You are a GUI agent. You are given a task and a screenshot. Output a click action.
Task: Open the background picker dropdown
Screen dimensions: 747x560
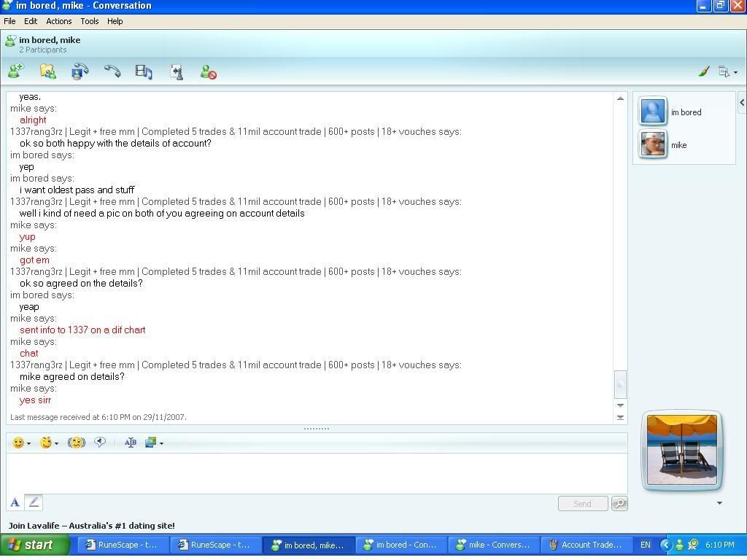[154, 443]
